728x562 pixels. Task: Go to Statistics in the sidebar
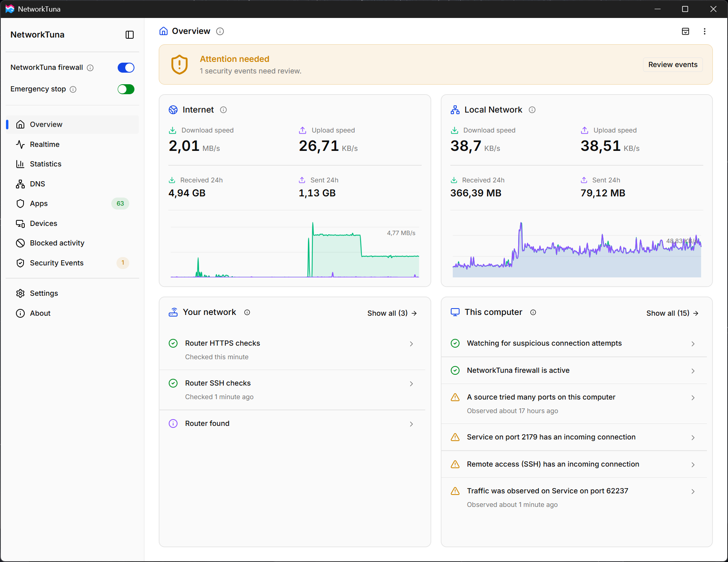73,164
